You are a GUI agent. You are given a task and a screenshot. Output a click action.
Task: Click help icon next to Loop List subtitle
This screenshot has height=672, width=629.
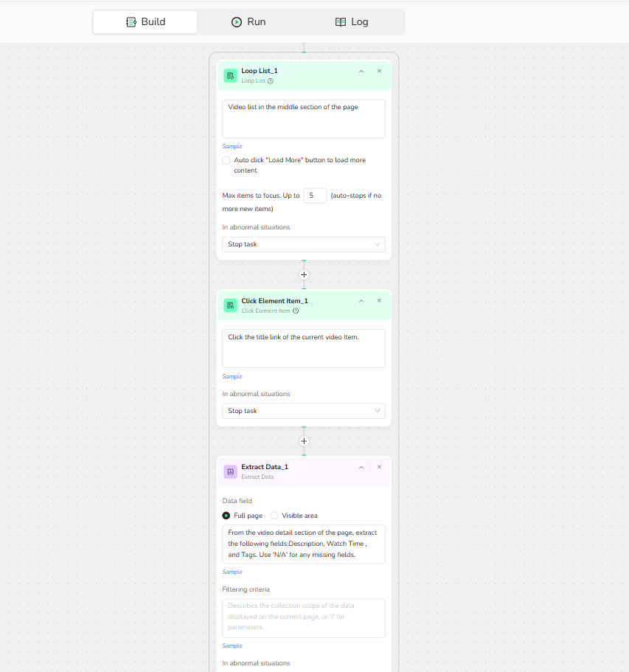tap(271, 81)
